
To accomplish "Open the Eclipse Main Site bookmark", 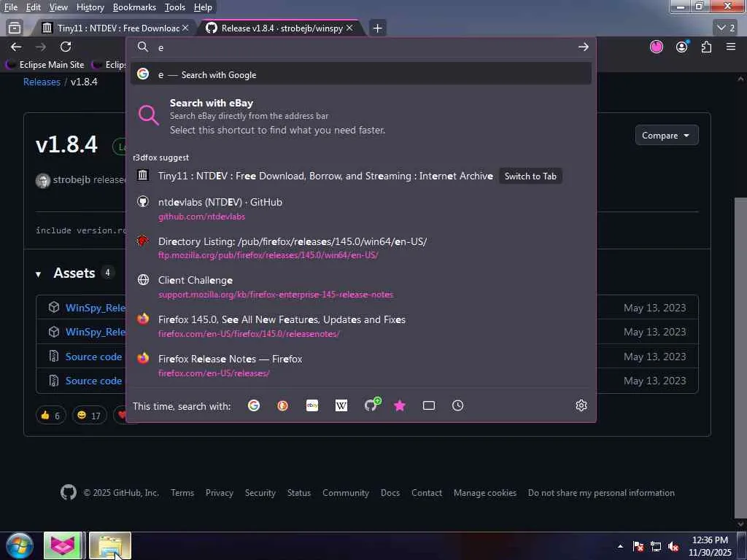I will (45, 64).
